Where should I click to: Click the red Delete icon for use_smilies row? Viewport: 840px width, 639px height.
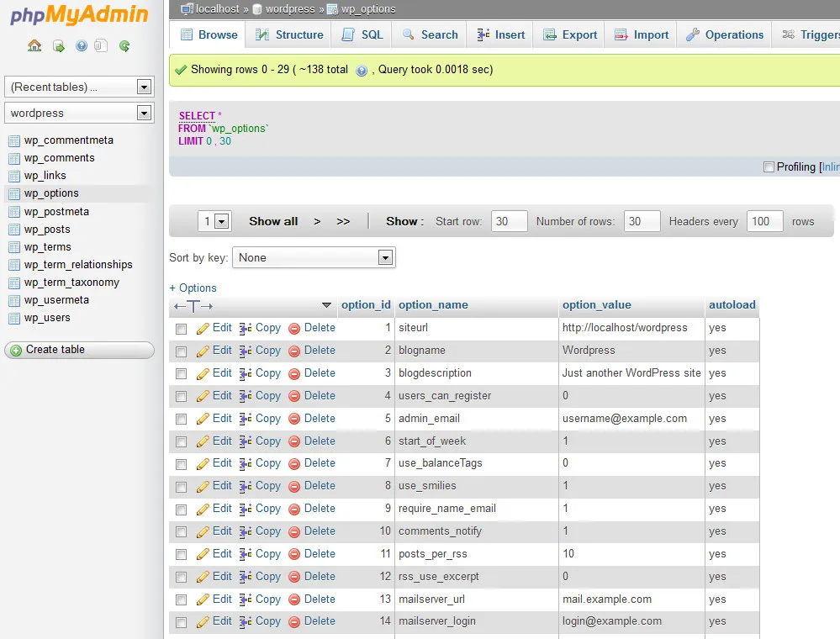[294, 486]
